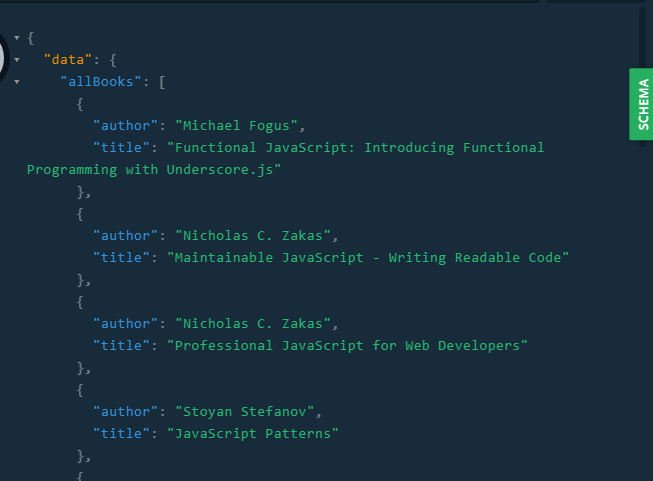Click author value above Maintainable JavaScript title

(256, 236)
